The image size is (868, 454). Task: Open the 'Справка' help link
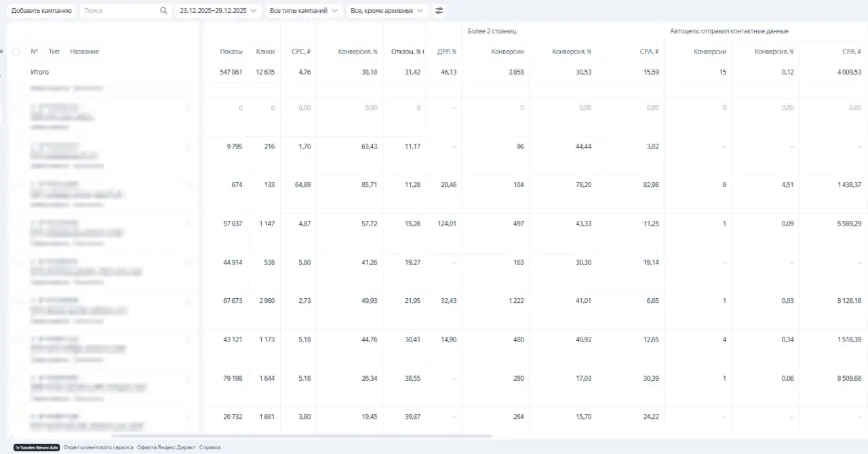click(209, 447)
